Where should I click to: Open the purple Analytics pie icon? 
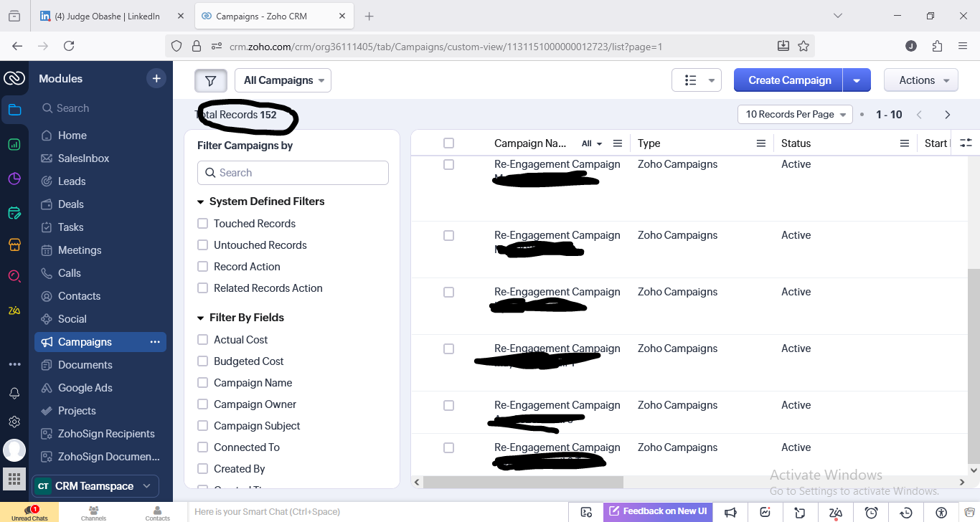14,179
